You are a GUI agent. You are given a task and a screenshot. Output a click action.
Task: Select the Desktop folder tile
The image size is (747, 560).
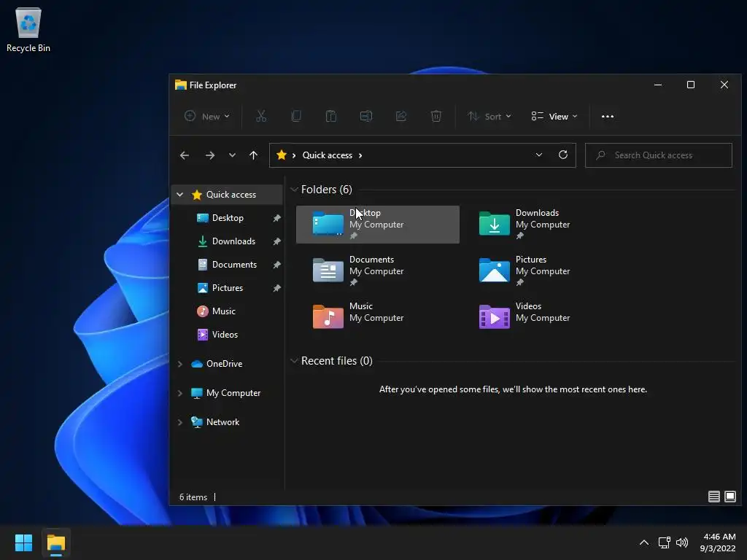tap(378, 225)
